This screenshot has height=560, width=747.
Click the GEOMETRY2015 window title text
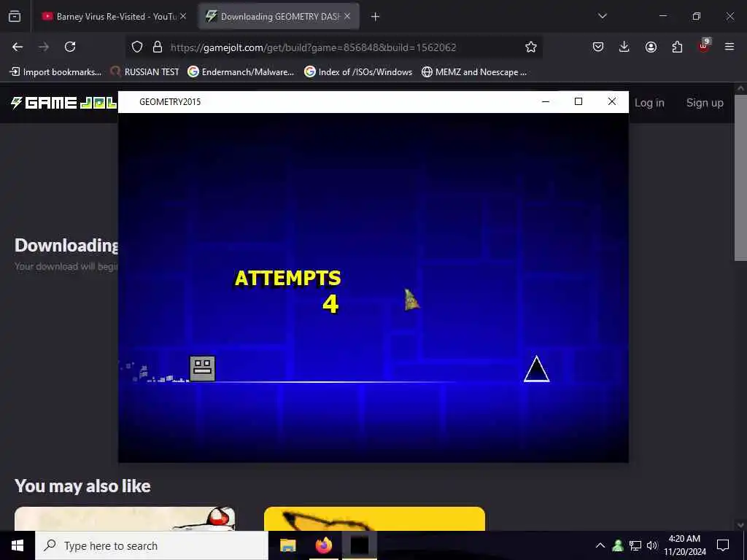pyautogui.click(x=170, y=102)
